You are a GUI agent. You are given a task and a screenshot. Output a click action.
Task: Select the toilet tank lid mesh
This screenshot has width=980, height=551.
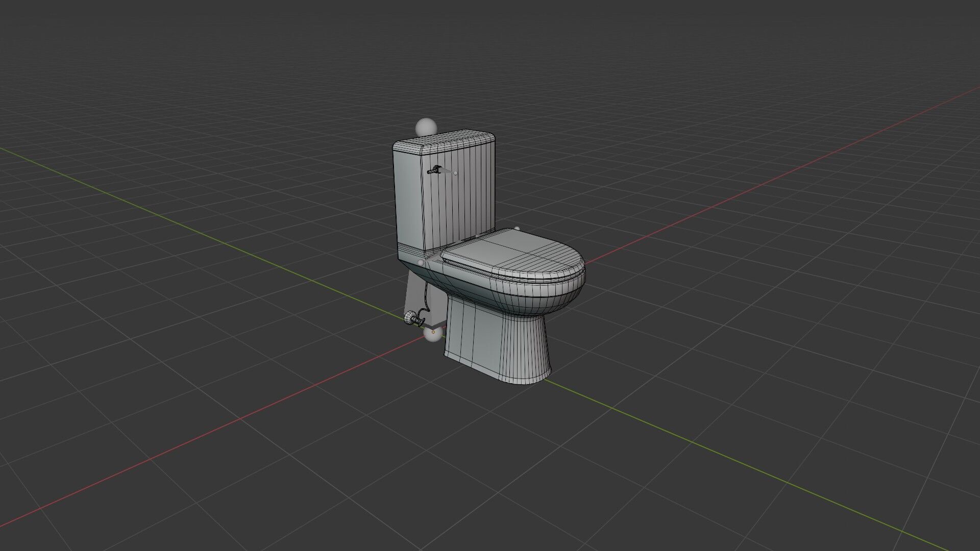449,140
